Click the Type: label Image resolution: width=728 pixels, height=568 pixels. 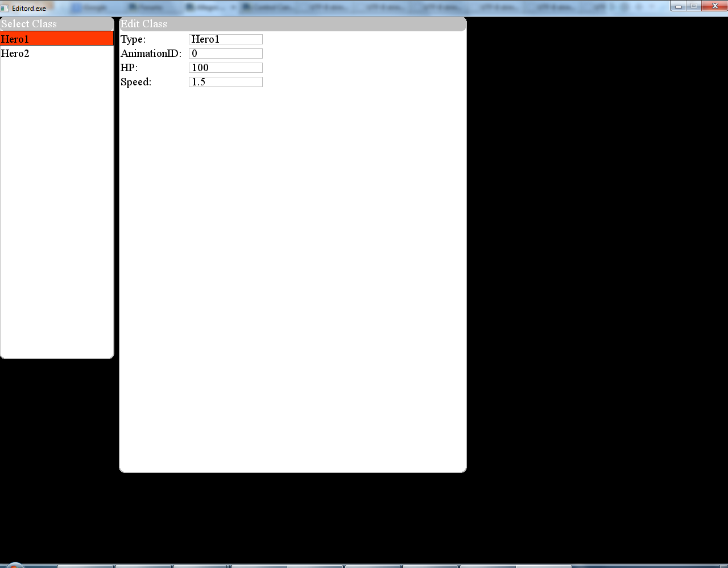tap(133, 39)
